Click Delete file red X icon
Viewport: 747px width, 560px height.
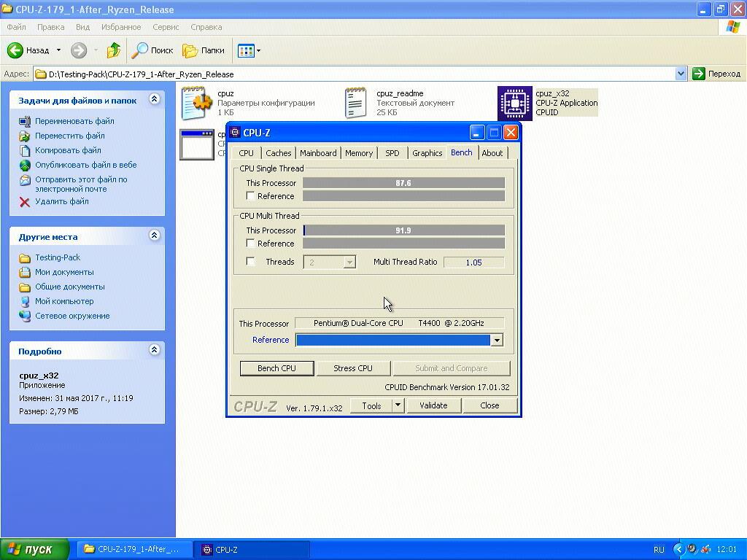(x=25, y=202)
